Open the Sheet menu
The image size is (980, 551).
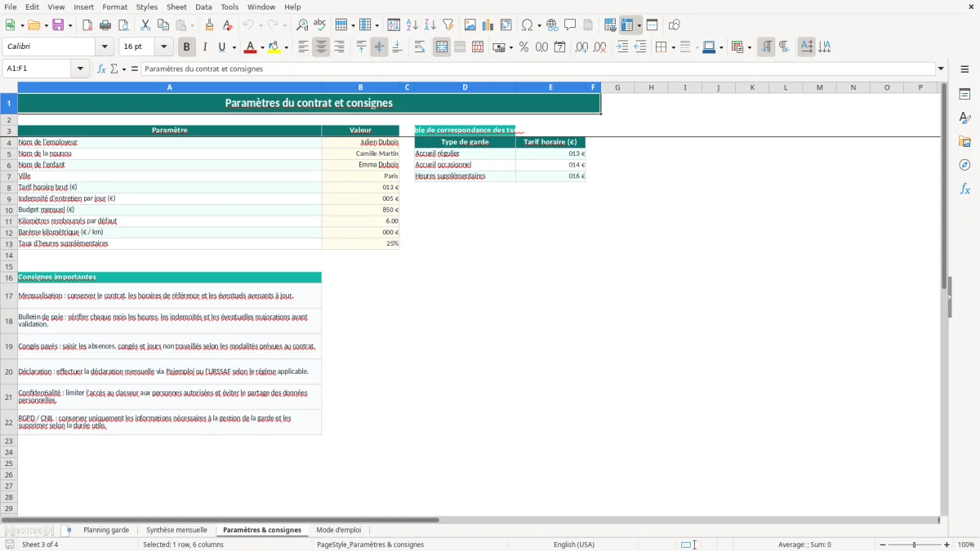(176, 7)
